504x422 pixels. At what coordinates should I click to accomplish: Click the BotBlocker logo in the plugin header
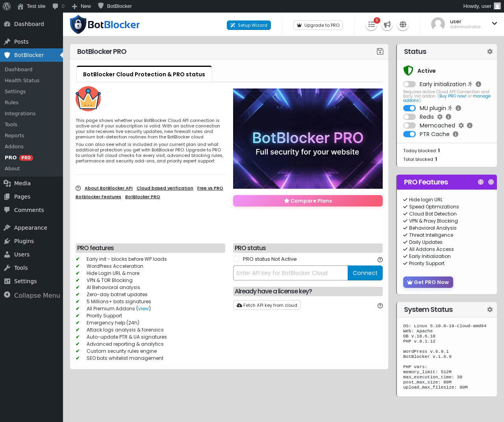tap(105, 24)
